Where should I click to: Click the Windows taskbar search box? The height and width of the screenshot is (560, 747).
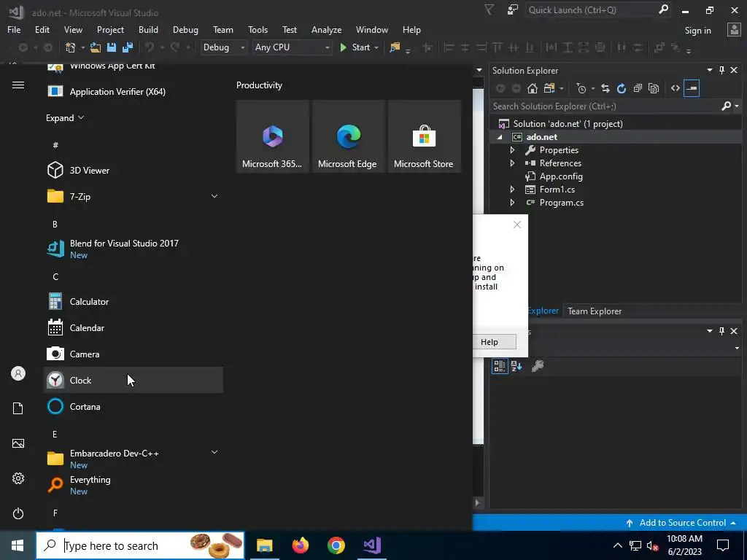(140, 545)
